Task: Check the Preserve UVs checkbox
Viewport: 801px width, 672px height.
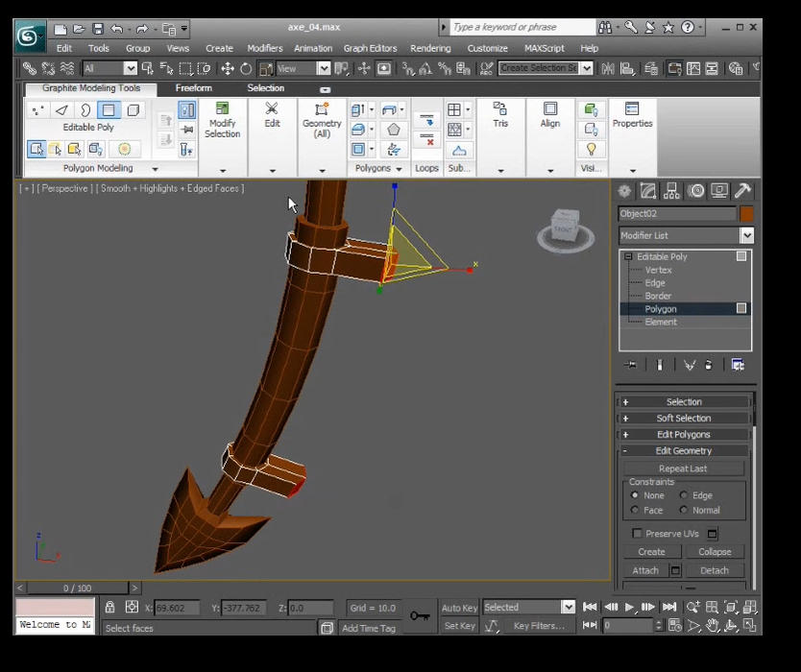Action: (x=636, y=533)
